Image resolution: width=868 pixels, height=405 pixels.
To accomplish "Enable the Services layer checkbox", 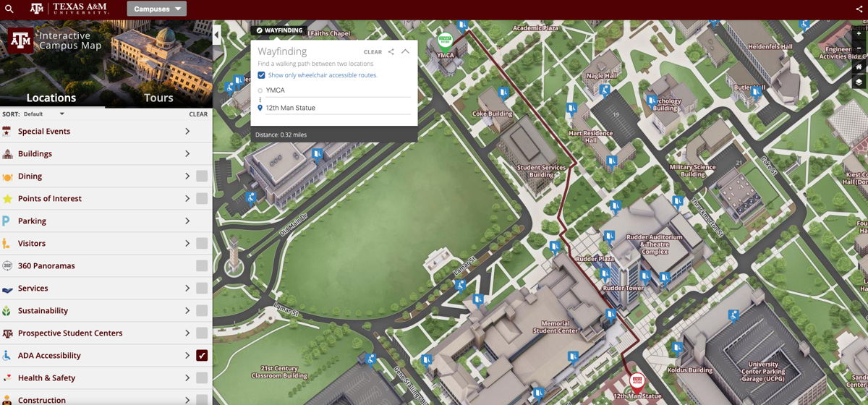I will coord(202,289).
